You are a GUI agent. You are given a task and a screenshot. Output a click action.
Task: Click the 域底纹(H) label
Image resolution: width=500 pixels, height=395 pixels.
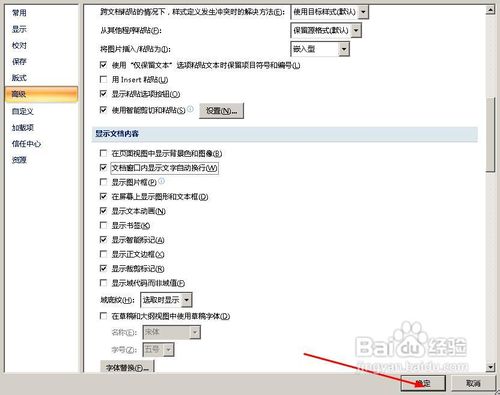click(x=117, y=300)
